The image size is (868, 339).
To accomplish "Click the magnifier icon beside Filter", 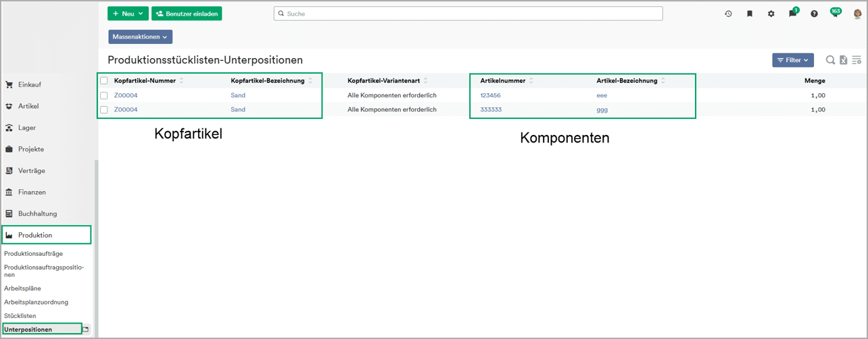I will (x=830, y=60).
